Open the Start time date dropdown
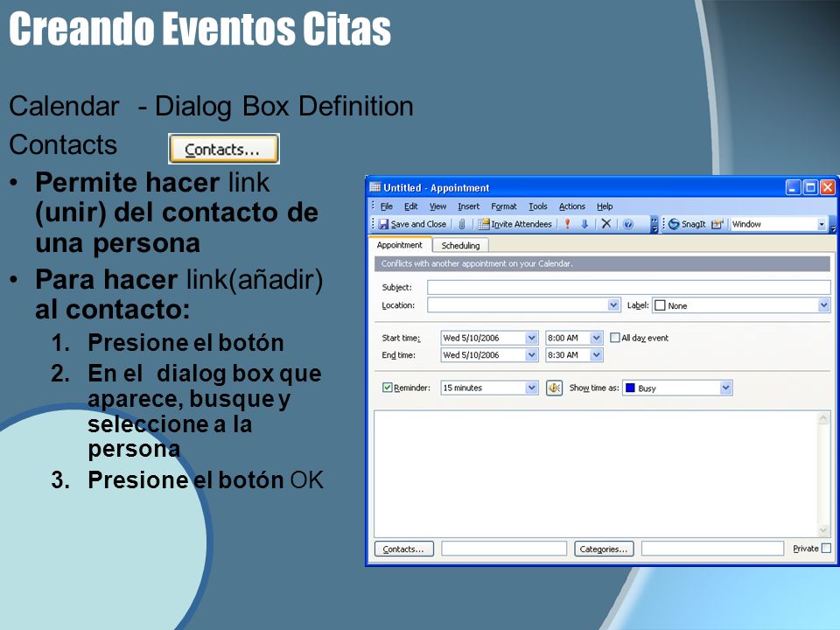Screen dimensions: 840x630 click(x=531, y=338)
